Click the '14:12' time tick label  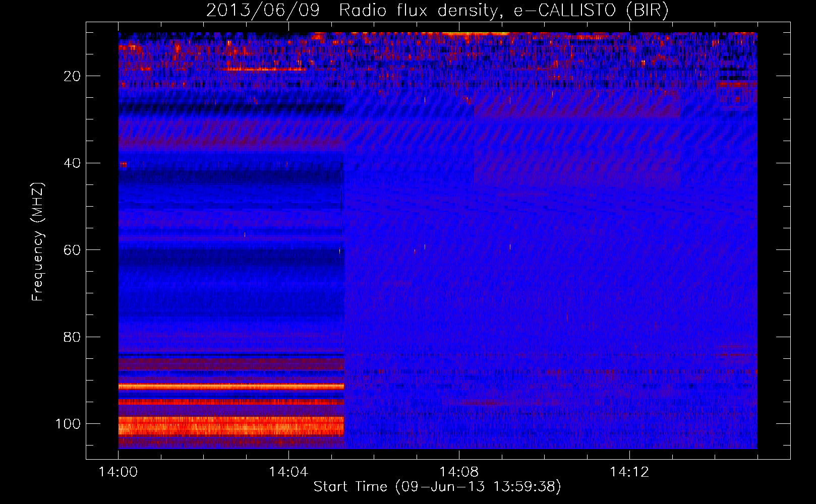[629, 472]
